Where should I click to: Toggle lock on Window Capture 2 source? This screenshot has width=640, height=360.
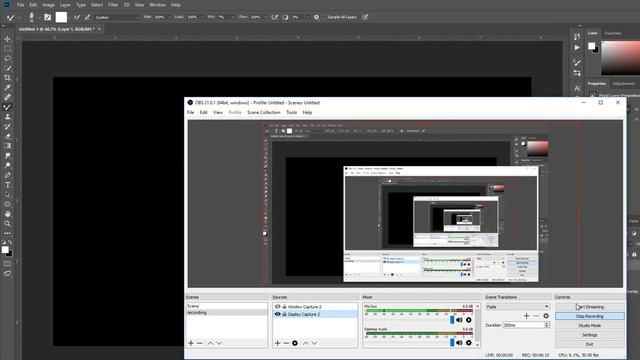pos(284,307)
